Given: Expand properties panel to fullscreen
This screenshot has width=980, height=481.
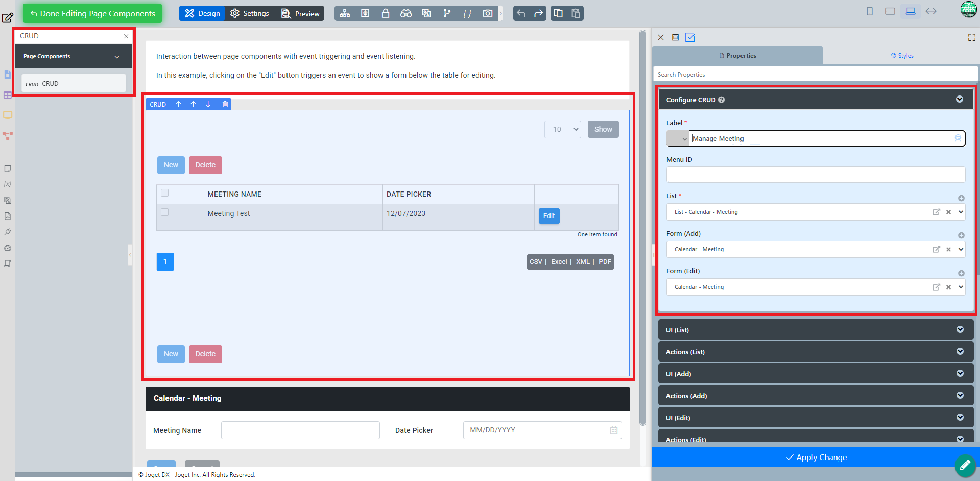Looking at the screenshot, I should tap(971, 37).
